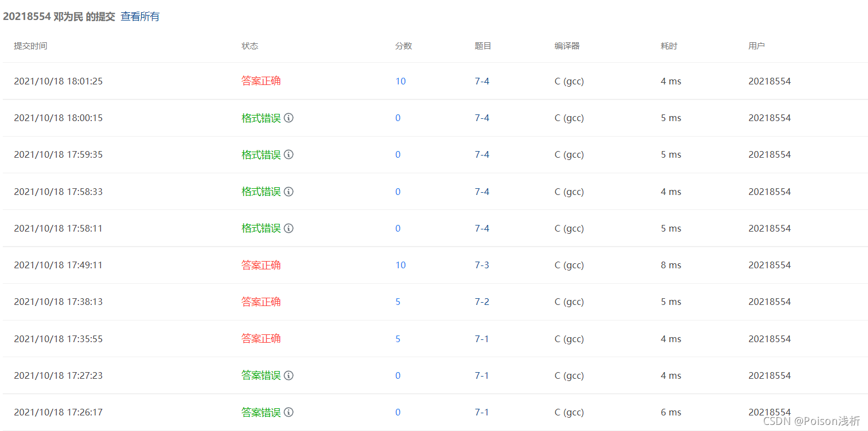Open problem 7-4 in the 17:59:35 row
This screenshot has width=868, height=431.
(x=482, y=154)
